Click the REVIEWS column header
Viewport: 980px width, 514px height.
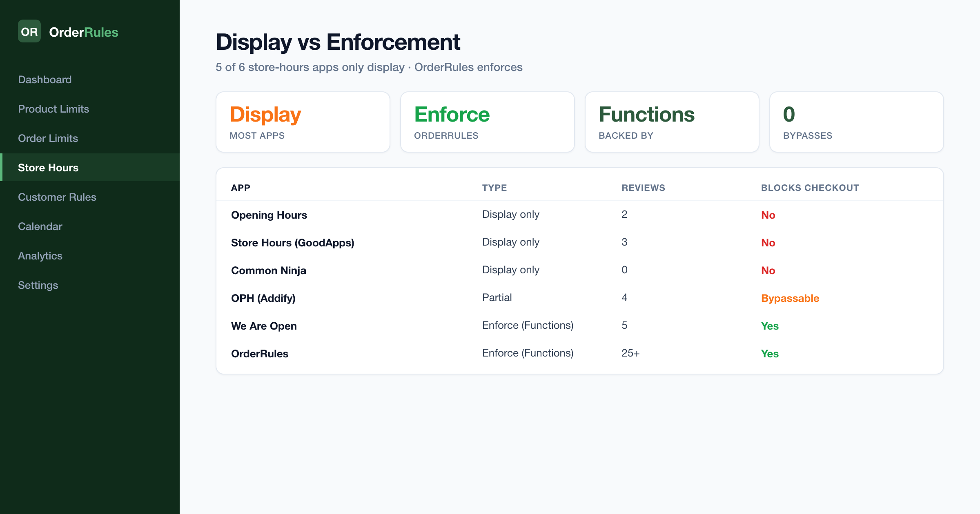tap(643, 188)
